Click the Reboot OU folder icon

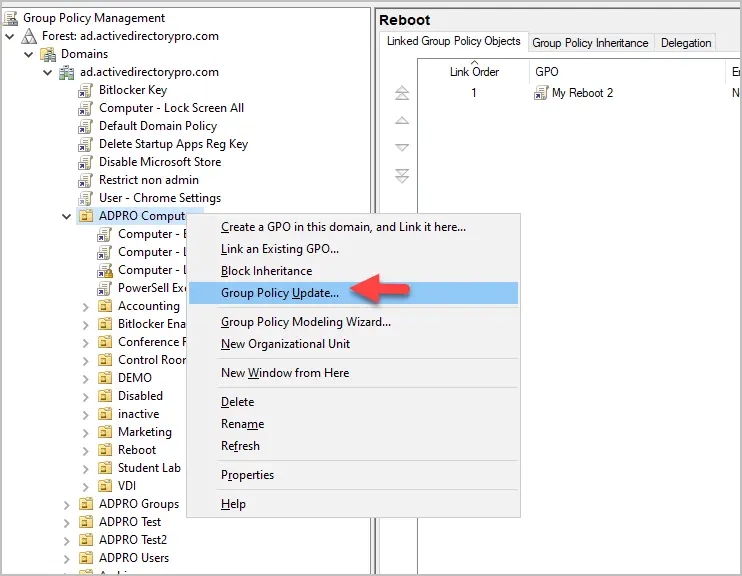105,450
